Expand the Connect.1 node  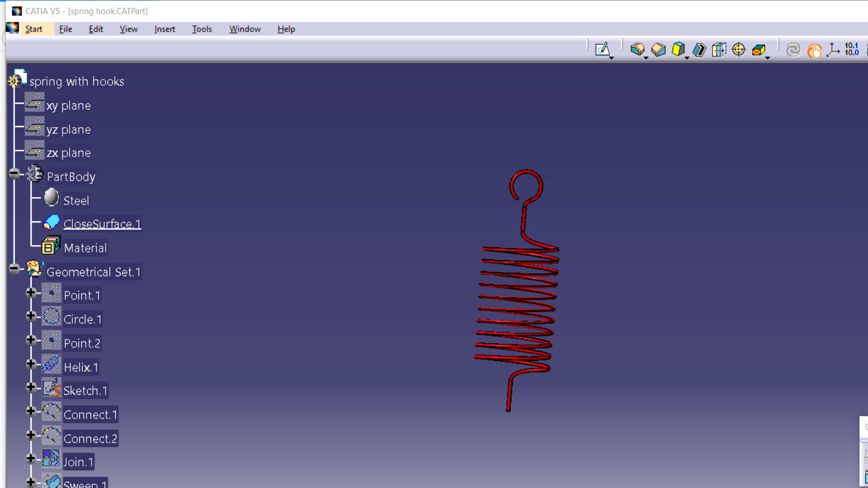[x=31, y=411]
